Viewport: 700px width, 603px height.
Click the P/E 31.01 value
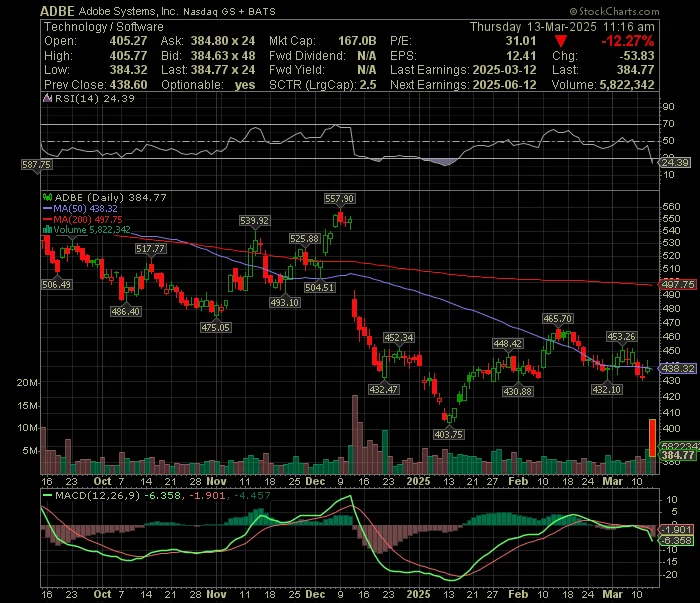521,41
